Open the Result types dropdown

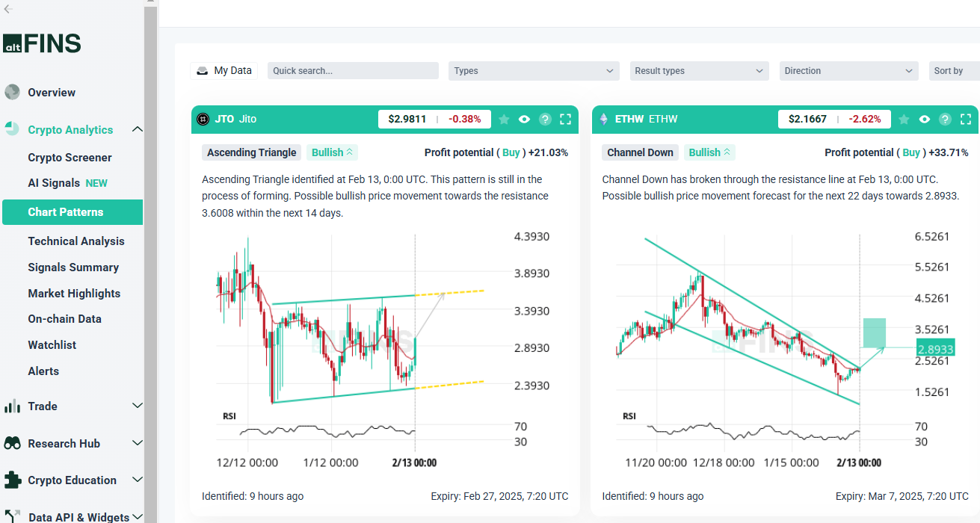pyautogui.click(x=699, y=71)
